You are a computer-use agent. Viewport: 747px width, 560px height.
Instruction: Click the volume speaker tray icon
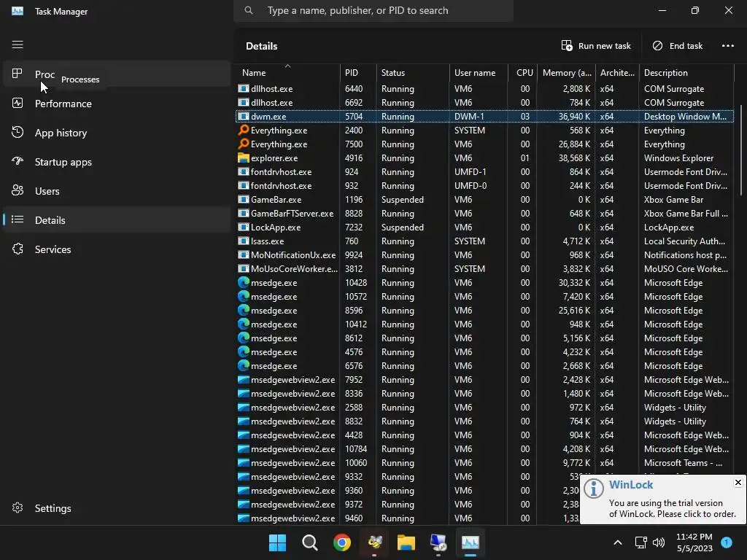coord(659,542)
